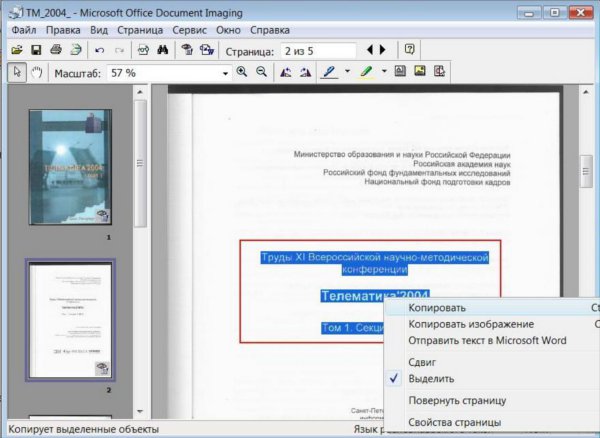600x438 pixels.
Task: Click the Insert picture icon
Action: pos(420,71)
